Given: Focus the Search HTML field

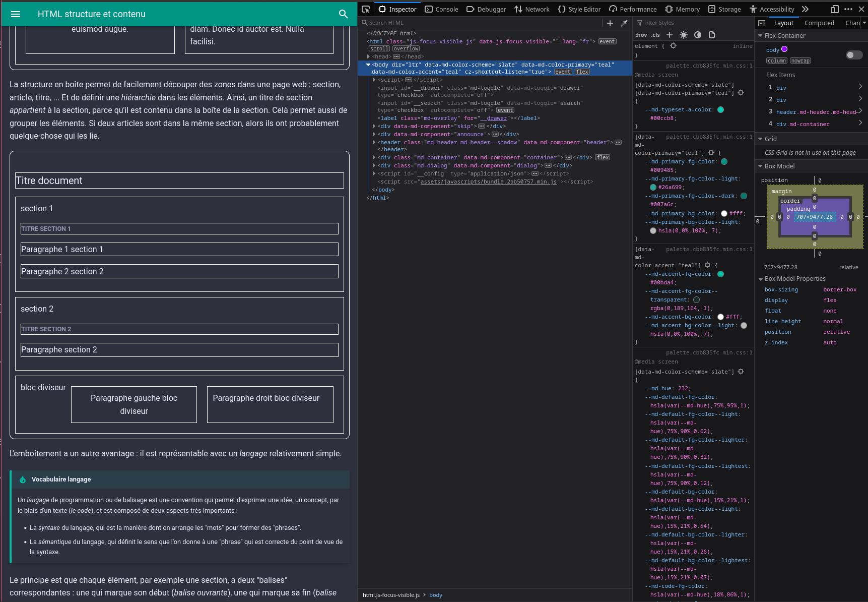Looking at the screenshot, I should tap(481, 23).
